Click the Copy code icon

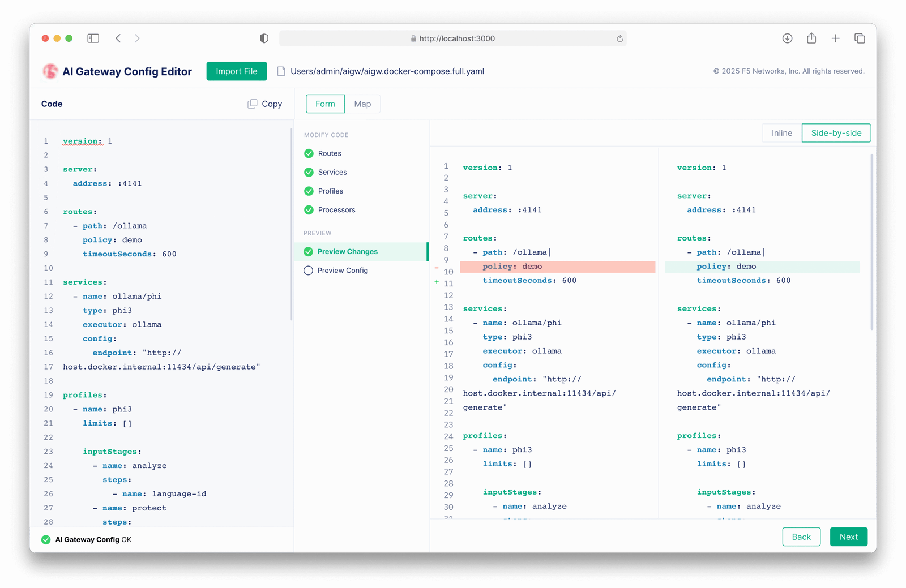coord(253,104)
